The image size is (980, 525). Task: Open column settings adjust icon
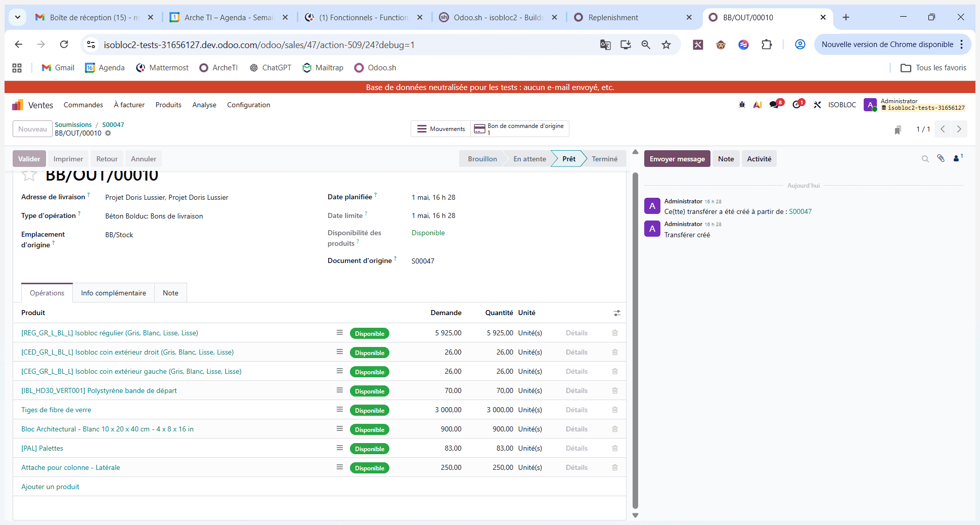617,313
